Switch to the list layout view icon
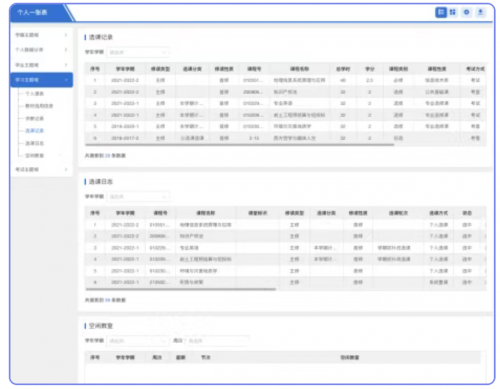 (x=441, y=12)
